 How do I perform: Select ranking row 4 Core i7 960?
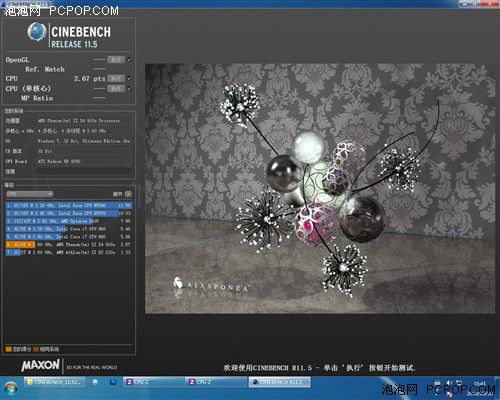[69, 229]
